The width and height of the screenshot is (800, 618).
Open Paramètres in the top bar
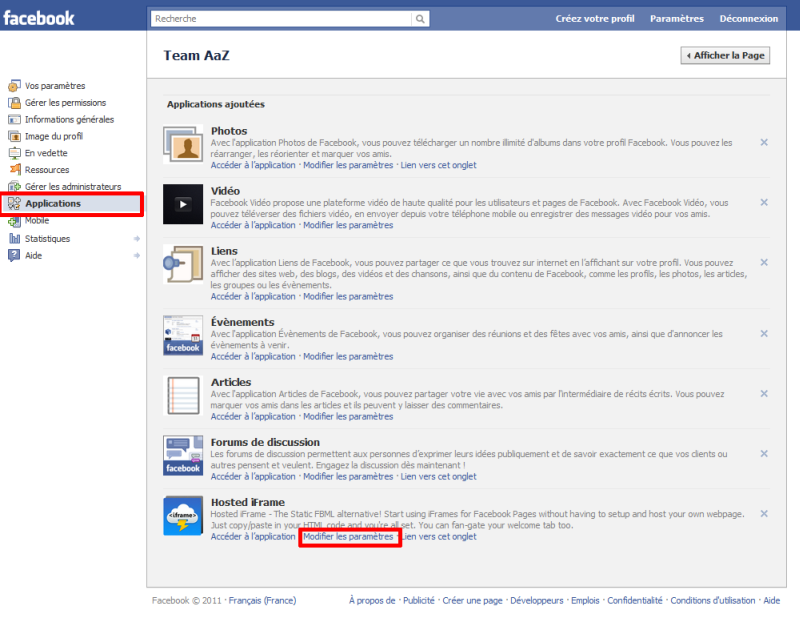[x=677, y=18]
